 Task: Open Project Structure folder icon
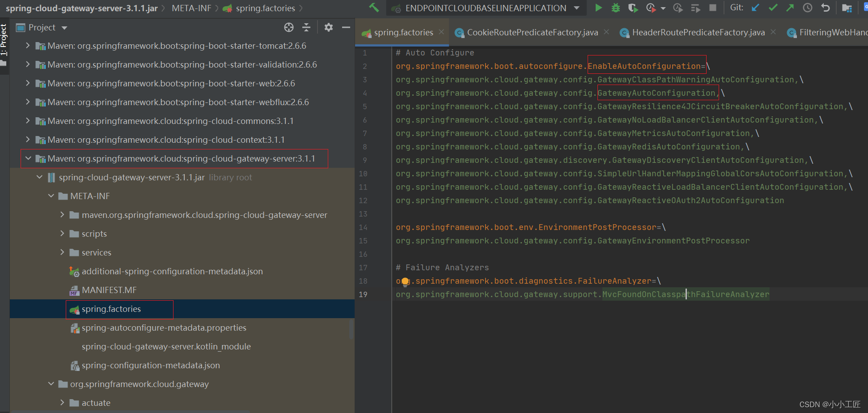click(847, 8)
